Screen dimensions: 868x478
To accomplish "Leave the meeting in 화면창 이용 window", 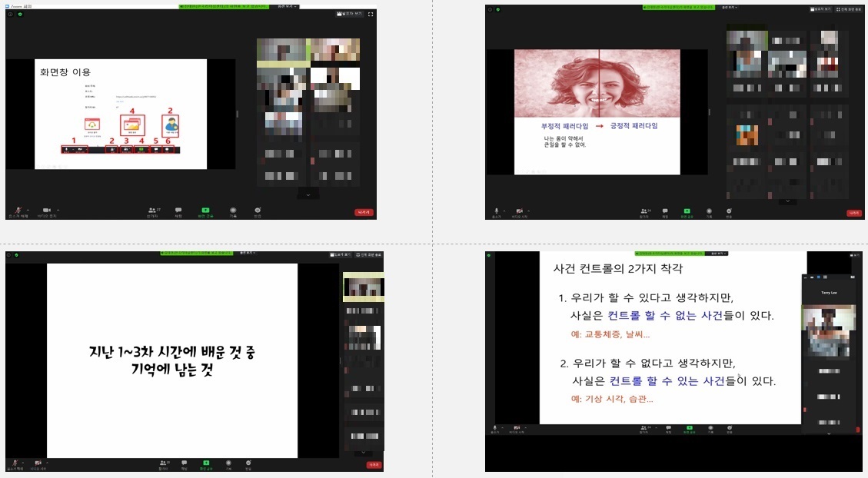I will (x=364, y=212).
